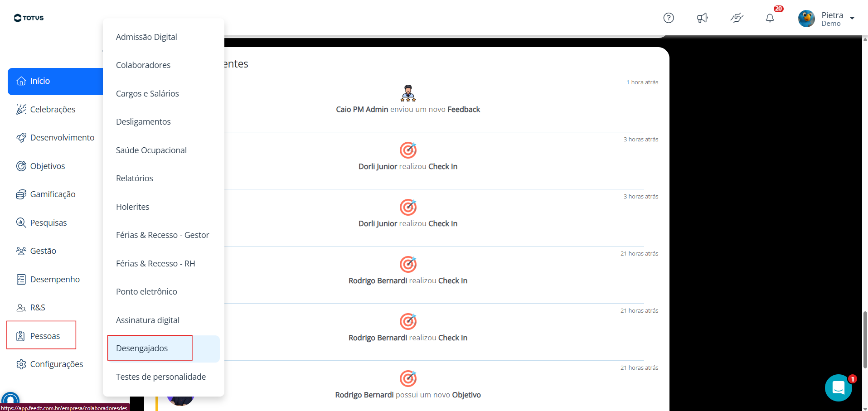Go to Pessoas in the sidebar

pos(41,336)
